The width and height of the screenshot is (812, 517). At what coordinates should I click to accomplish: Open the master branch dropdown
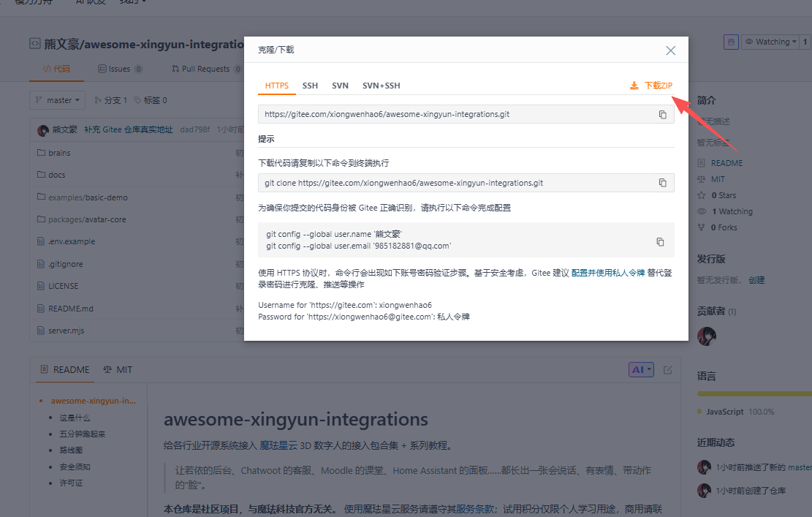click(x=57, y=100)
